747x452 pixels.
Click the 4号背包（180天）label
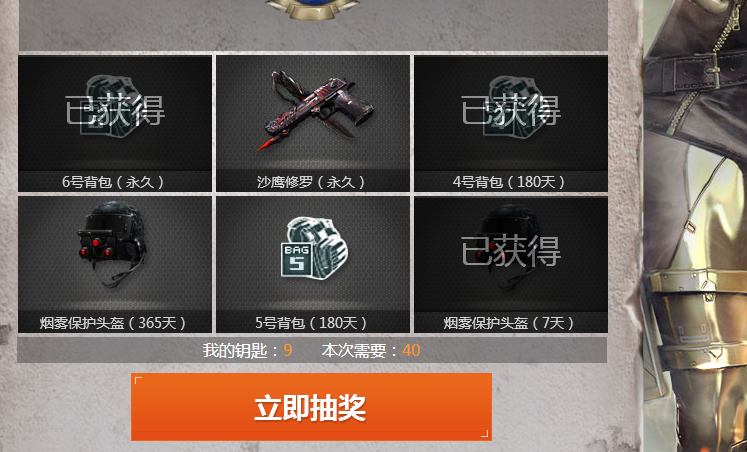(x=511, y=182)
